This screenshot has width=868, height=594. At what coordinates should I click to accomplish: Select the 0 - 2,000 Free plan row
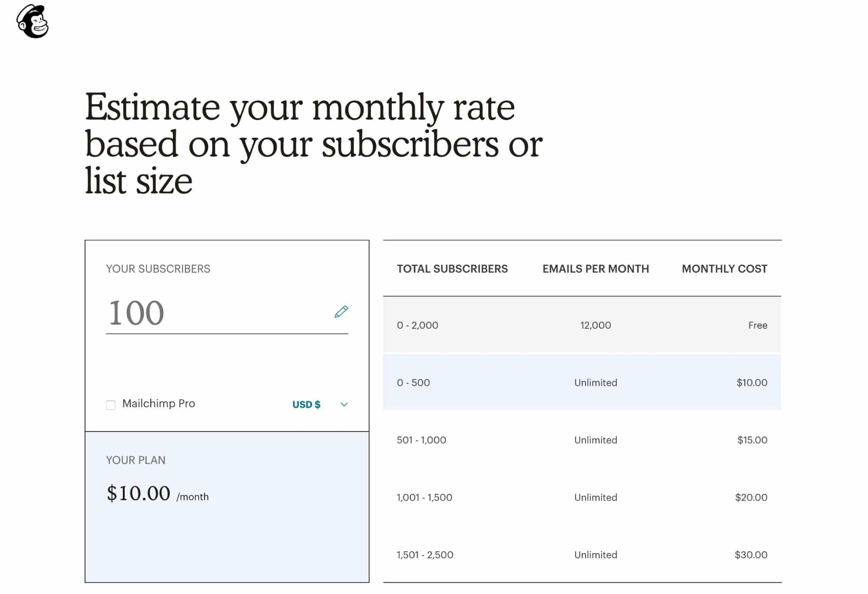[582, 325]
